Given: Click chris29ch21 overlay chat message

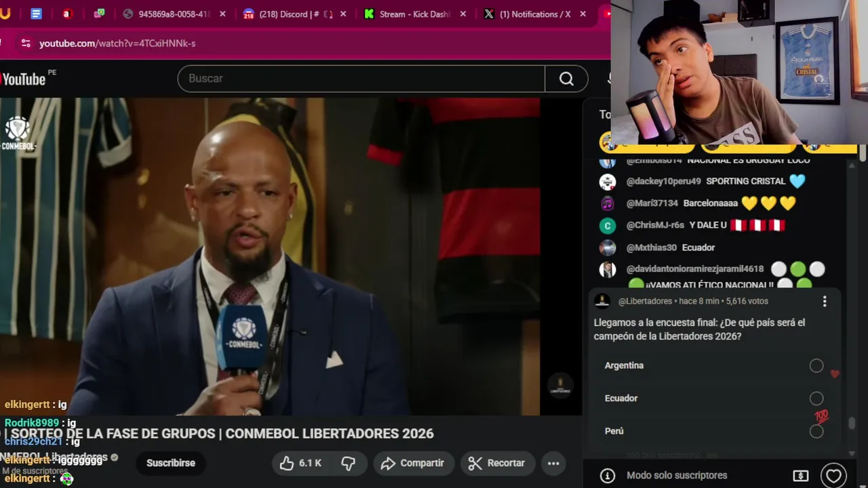Looking at the screenshot, I should click(x=42, y=442).
